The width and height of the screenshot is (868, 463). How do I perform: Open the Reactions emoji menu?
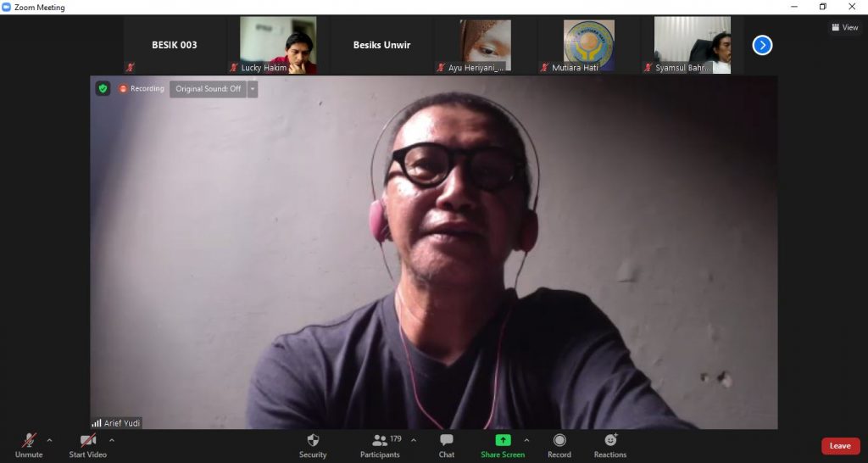click(x=610, y=441)
